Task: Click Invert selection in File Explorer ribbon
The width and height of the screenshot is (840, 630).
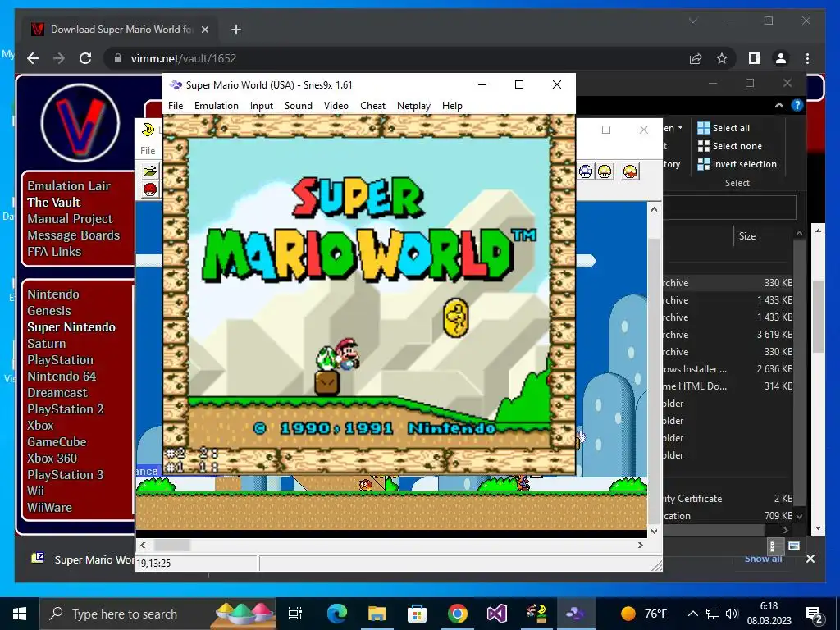Action: (737, 164)
